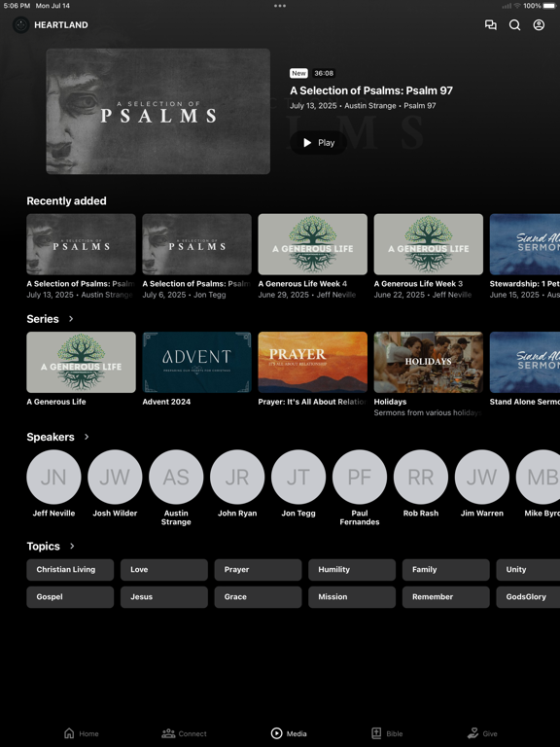Screen dimensions: 560x747
Task: Switch to the Connect tab
Action: (x=185, y=733)
